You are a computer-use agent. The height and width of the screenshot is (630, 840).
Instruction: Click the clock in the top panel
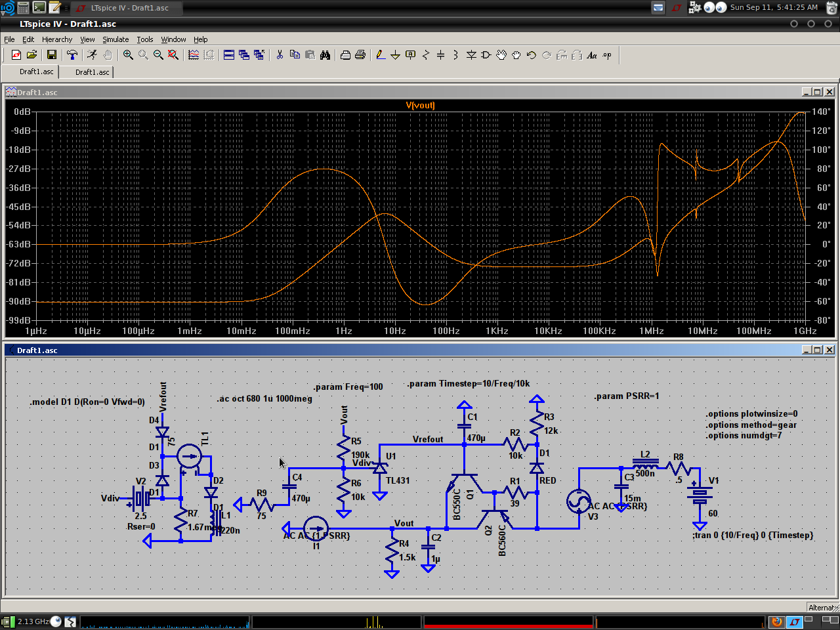pyautogui.click(x=774, y=7)
